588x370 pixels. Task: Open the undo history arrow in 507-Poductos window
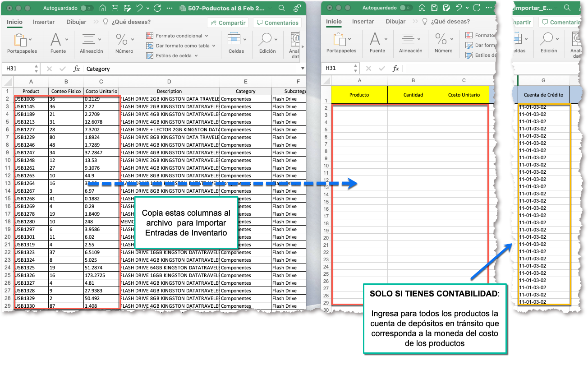[x=147, y=9]
